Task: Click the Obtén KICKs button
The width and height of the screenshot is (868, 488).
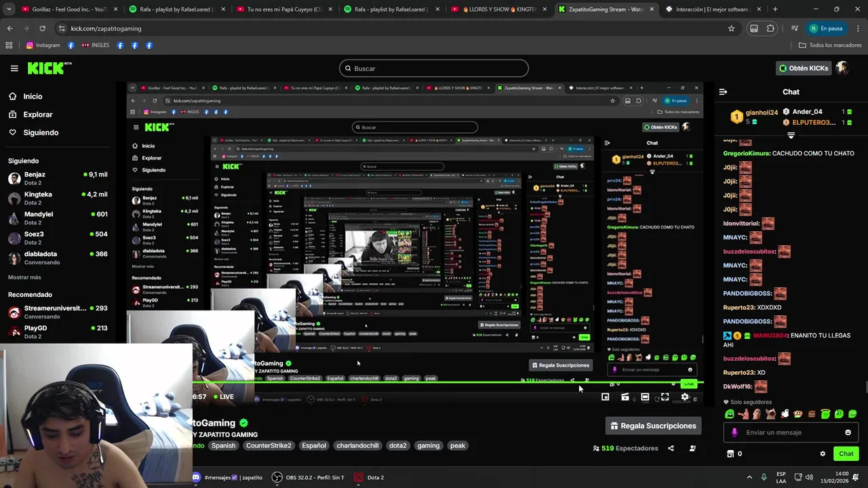Action: [x=804, y=68]
